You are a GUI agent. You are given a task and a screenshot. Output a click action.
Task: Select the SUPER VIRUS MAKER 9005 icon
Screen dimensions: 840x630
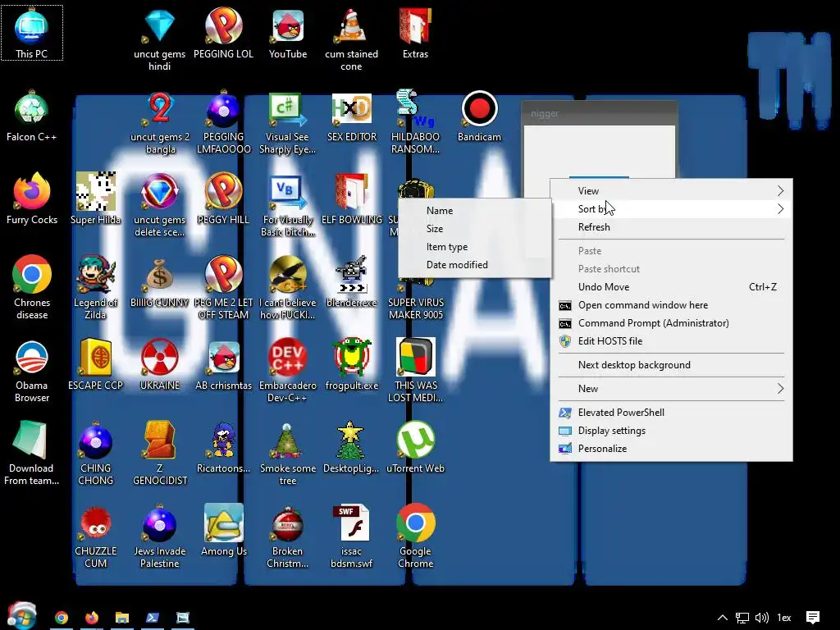tap(416, 300)
